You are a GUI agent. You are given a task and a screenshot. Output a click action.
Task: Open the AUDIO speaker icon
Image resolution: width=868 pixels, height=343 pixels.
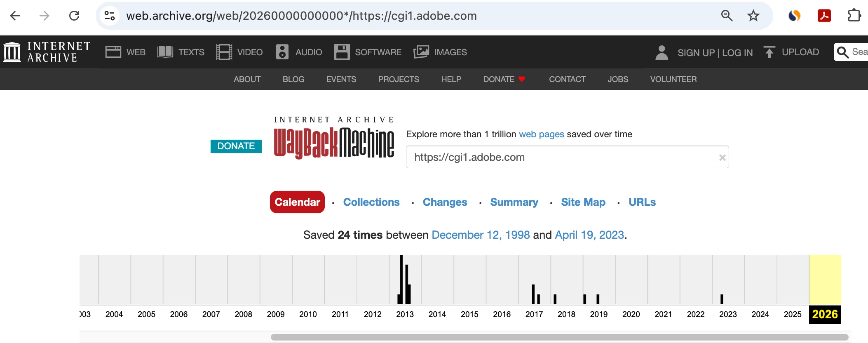pos(282,52)
